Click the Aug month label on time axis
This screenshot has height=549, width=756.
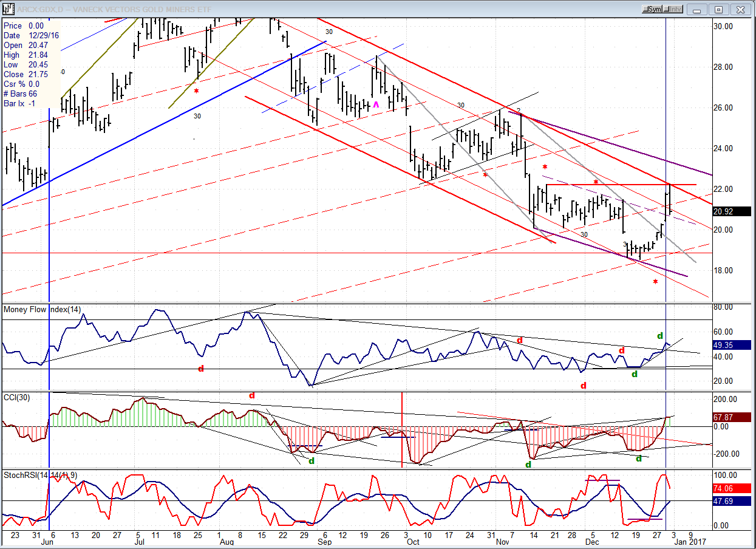(x=226, y=542)
